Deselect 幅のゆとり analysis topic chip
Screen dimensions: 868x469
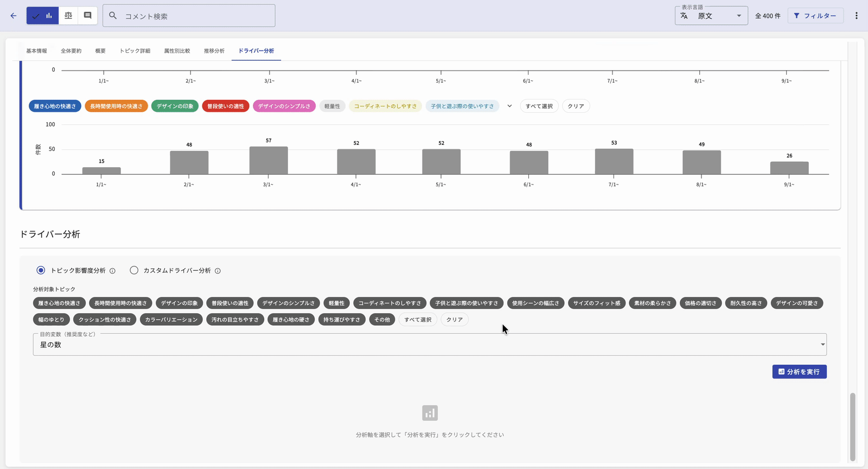point(52,320)
